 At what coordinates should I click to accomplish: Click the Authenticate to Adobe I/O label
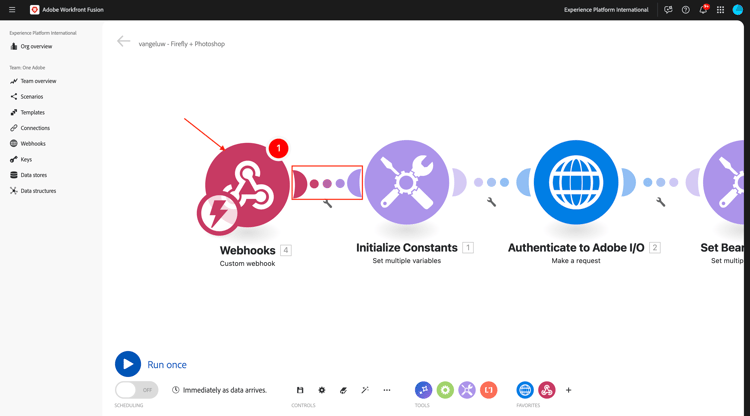tap(576, 248)
